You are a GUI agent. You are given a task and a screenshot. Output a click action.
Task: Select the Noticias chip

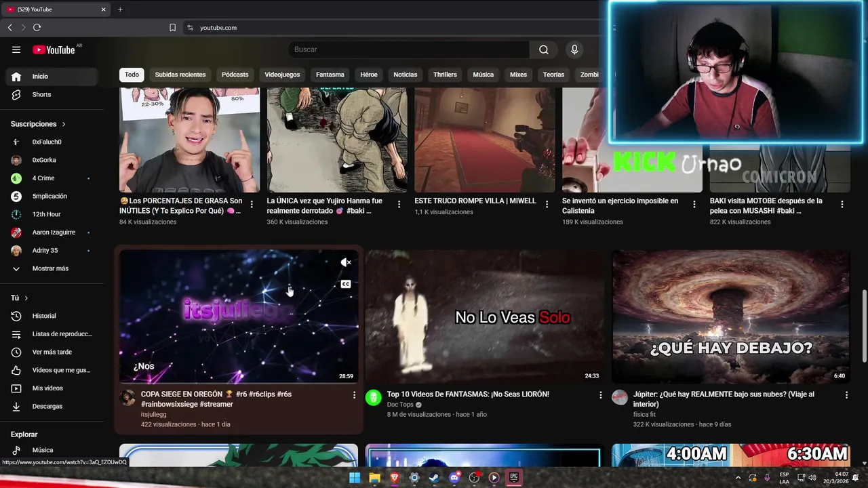406,75
